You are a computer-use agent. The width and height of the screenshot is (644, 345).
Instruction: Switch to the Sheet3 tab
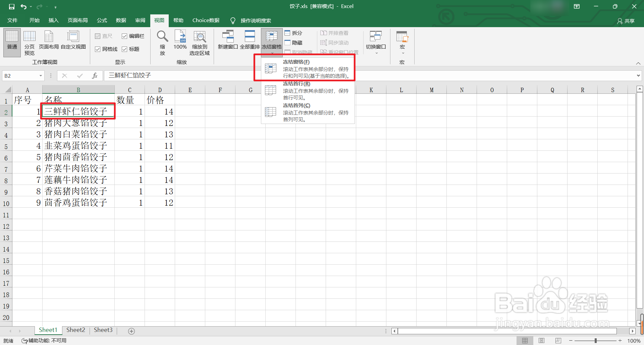coord(103,330)
